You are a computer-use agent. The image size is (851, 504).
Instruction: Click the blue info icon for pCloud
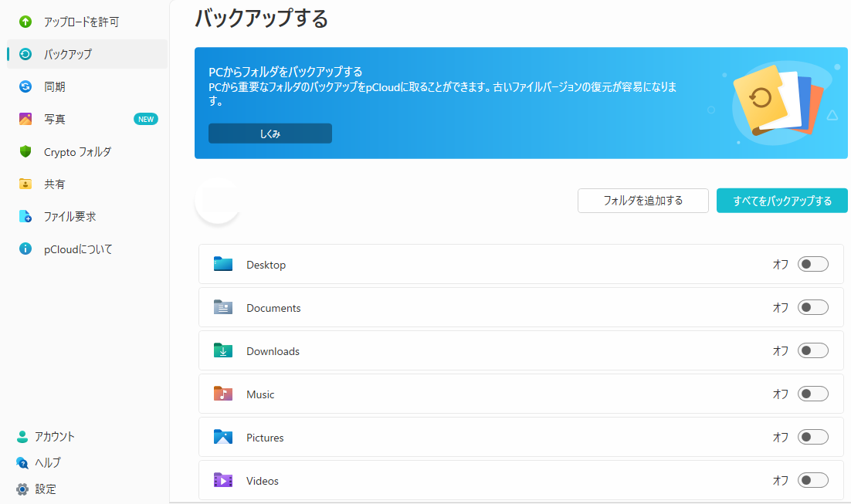(25, 249)
